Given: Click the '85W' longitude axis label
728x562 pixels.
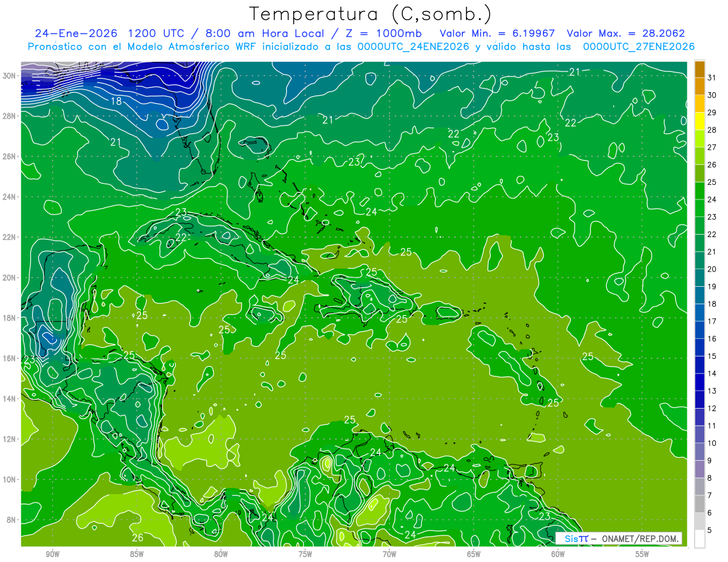Looking at the screenshot, I should pos(136,554).
